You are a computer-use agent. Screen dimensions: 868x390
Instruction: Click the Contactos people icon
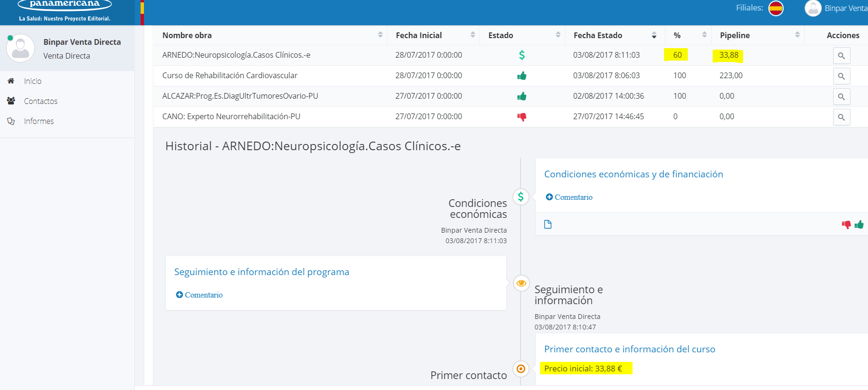[x=11, y=101]
